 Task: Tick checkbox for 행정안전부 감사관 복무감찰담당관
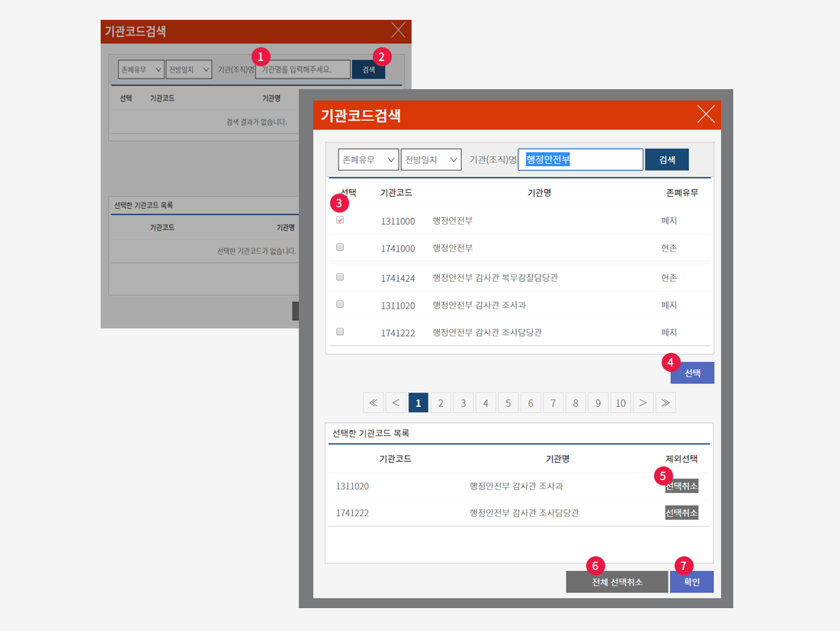tap(340, 277)
